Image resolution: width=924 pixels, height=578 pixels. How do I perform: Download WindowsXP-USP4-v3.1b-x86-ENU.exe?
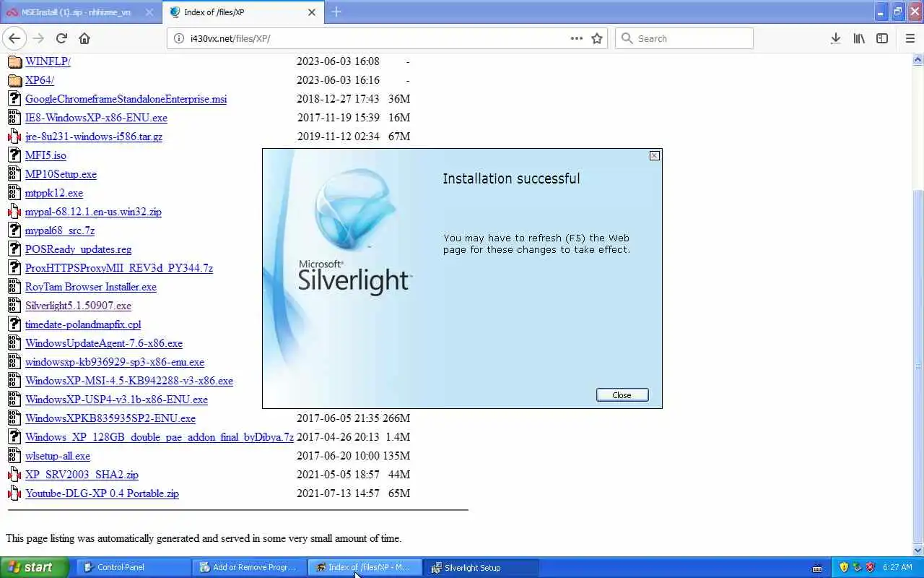coord(116,400)
